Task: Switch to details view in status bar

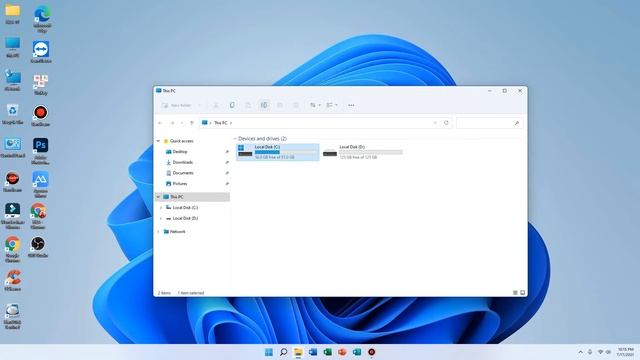Action: [x=515, y=293]
